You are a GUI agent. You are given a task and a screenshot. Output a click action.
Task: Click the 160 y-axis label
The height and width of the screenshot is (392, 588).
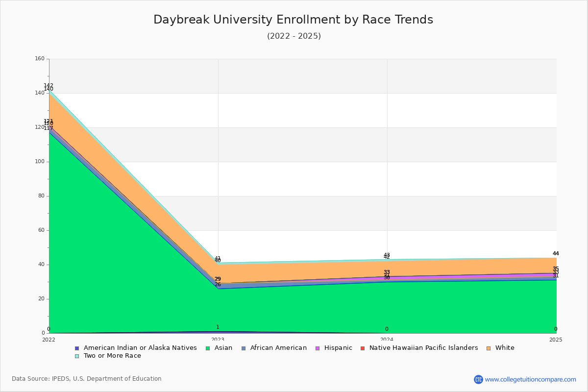(40, 59)
